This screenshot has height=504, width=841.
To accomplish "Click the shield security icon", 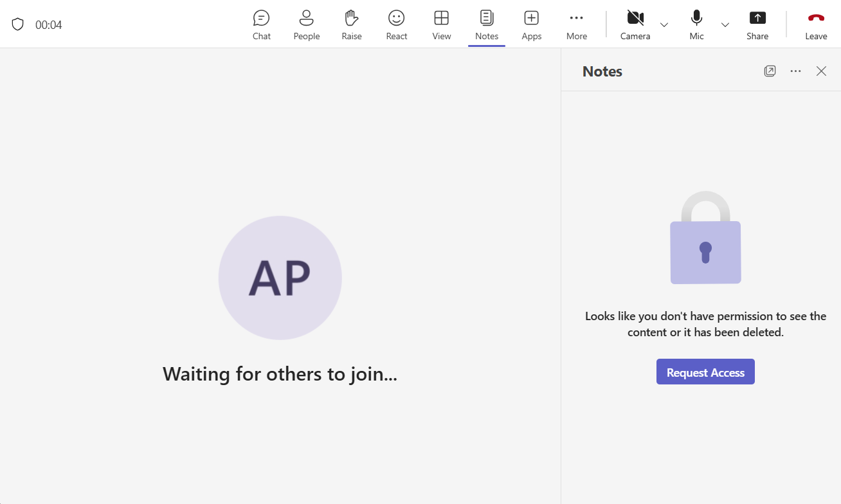I will (x=18, y=24).
